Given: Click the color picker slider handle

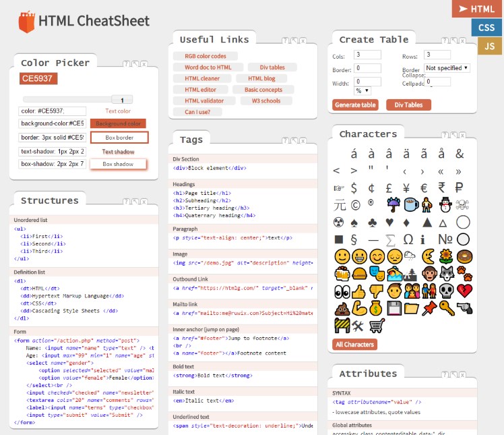Looking at the screenshot, I should (x=122, y=100).
